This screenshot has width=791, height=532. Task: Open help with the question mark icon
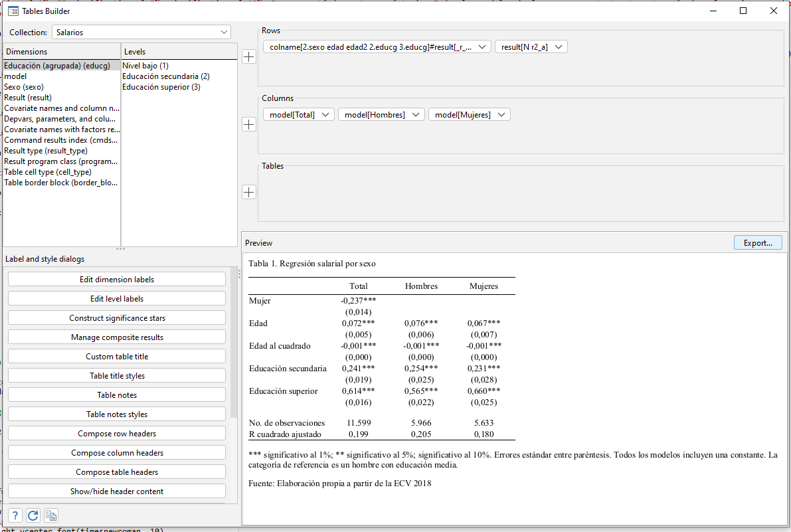coord(14,515)
